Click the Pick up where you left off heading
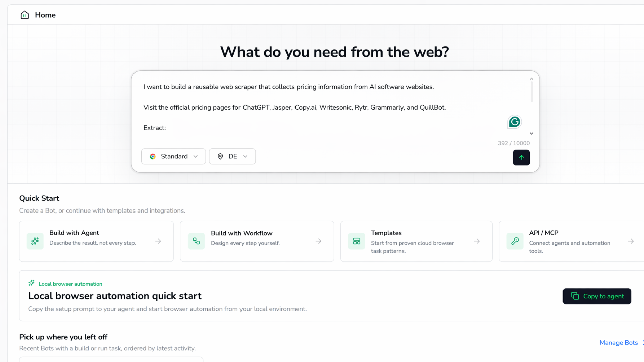 (63, 337)
